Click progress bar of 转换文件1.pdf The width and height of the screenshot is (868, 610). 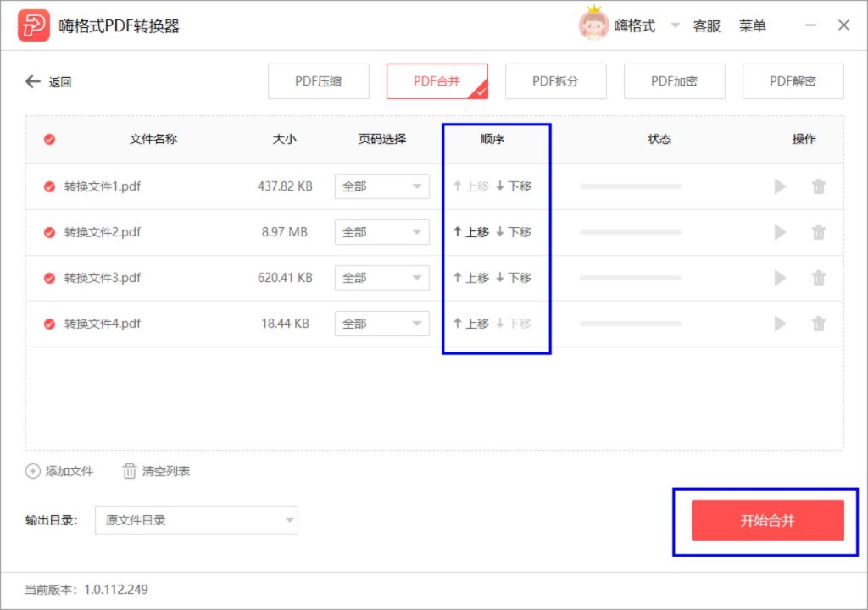[630, 186]
